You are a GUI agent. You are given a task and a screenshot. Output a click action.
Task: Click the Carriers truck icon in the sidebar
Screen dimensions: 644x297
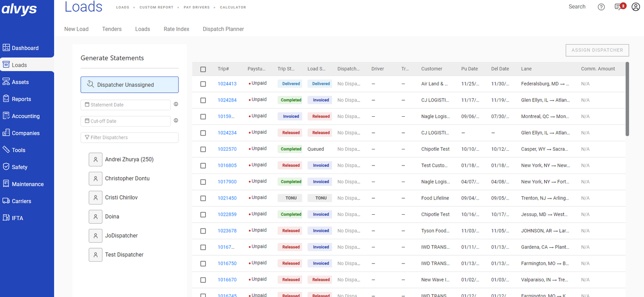6,201
